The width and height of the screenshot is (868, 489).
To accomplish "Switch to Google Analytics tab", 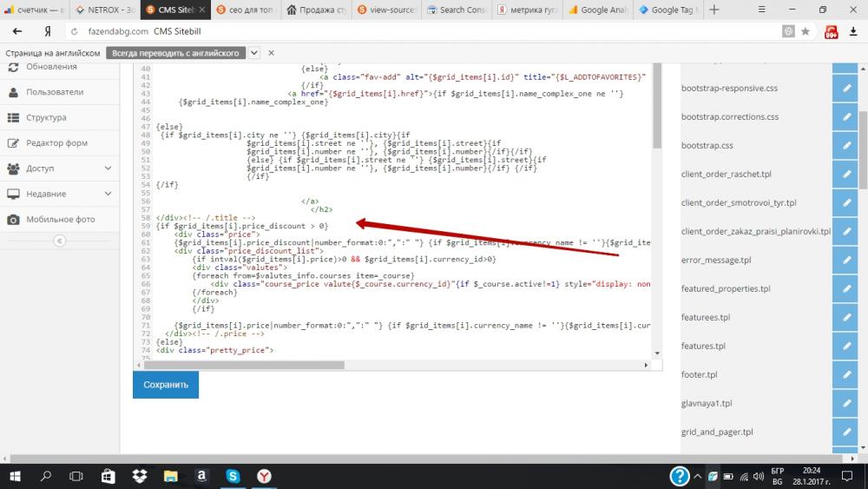I will pyautogui.click(x=598, y=10).
